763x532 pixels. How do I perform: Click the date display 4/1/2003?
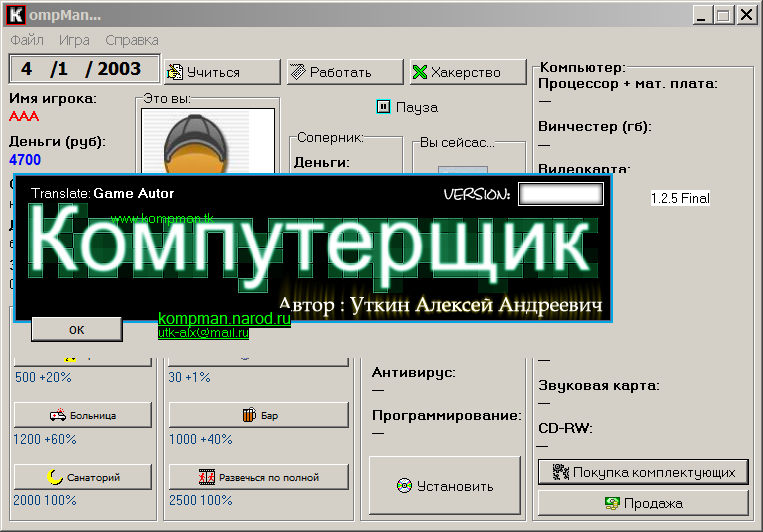84,69
